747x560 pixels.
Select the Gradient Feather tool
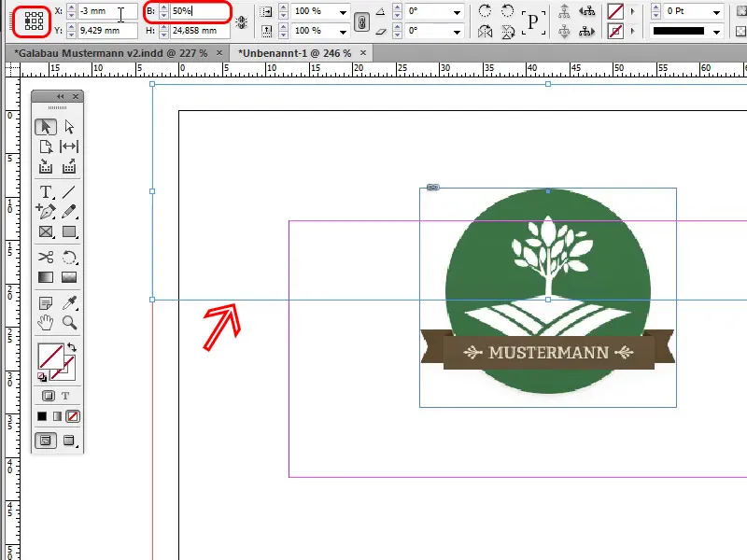tap(69, 277)
